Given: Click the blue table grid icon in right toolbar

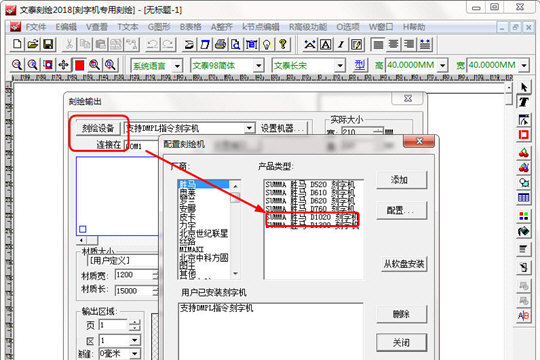Looking at the screenshot, I should [x=524, y=198].
